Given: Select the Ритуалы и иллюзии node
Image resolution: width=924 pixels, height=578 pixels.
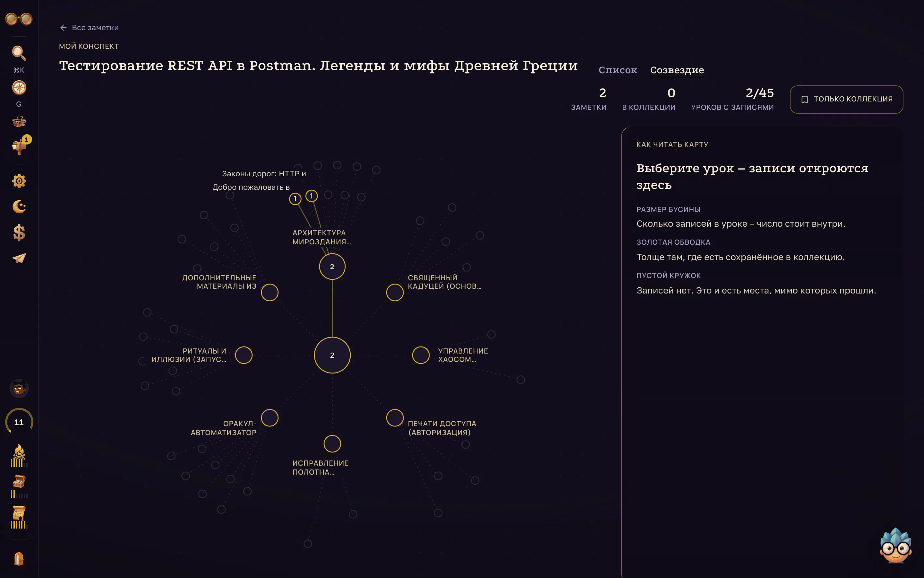Looking at the screenshot, I should pyautogui.click(x=244, y=355).
